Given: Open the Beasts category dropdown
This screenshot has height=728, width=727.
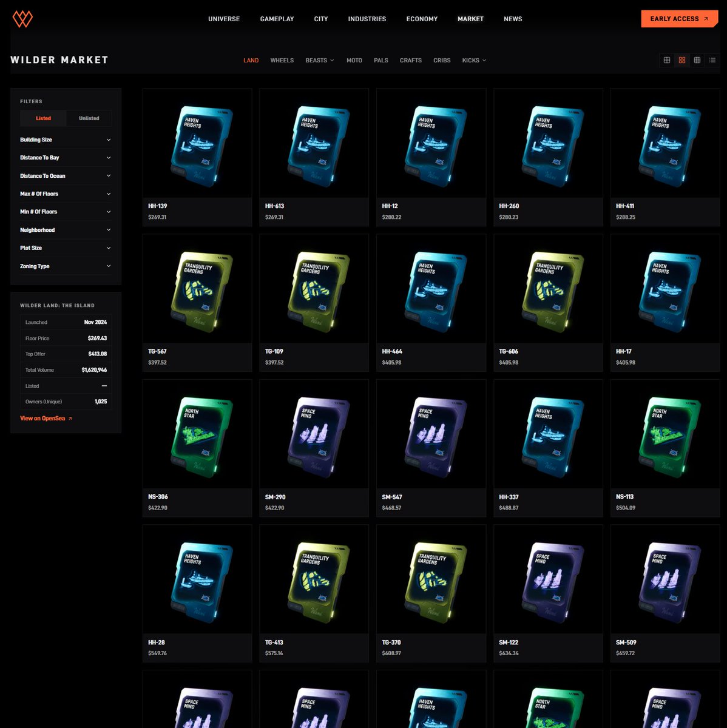Looking at the screenshot, I should (320, 60).
